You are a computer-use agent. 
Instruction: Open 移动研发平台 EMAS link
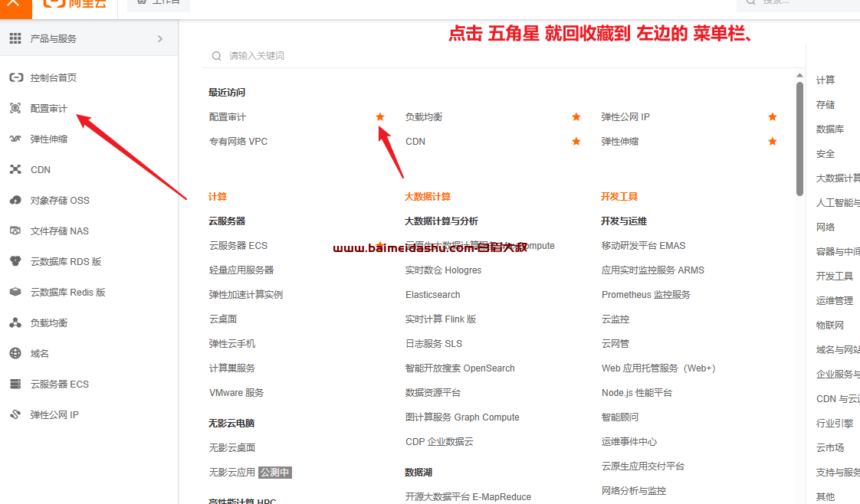[643, 245]
